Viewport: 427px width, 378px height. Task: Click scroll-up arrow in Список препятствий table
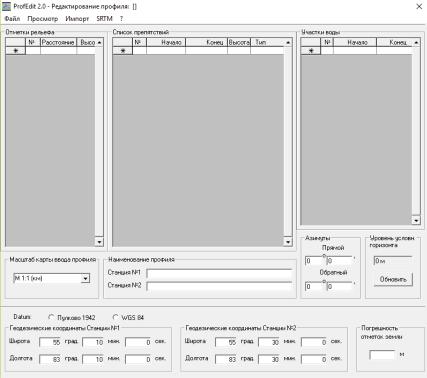click(288, 42)
